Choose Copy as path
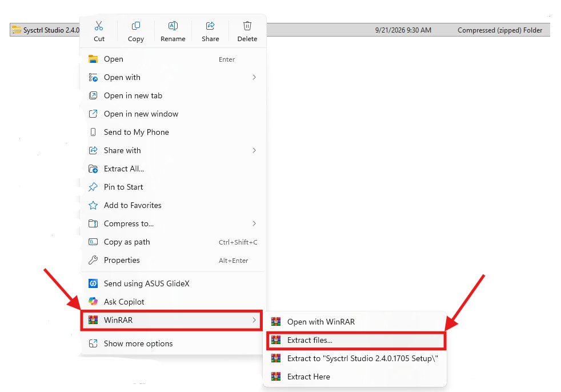Image resolution: width=561 pixels, height=392 pixels. coord(173,242)
